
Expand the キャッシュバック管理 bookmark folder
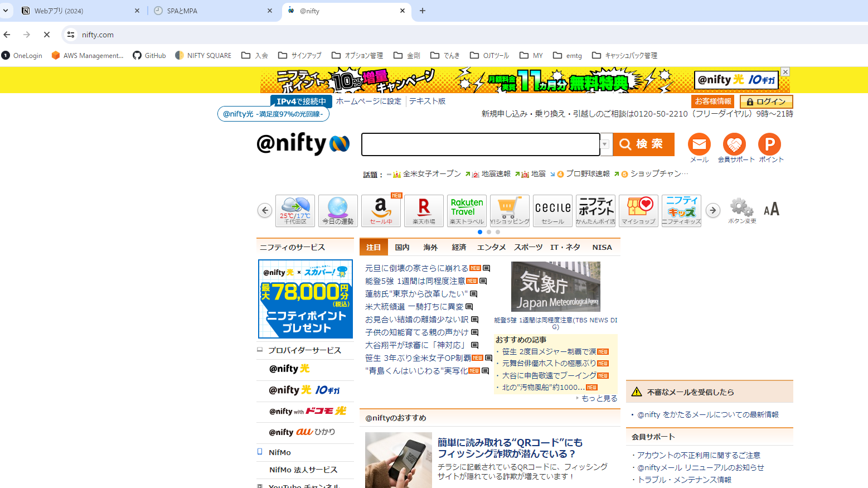624,55
